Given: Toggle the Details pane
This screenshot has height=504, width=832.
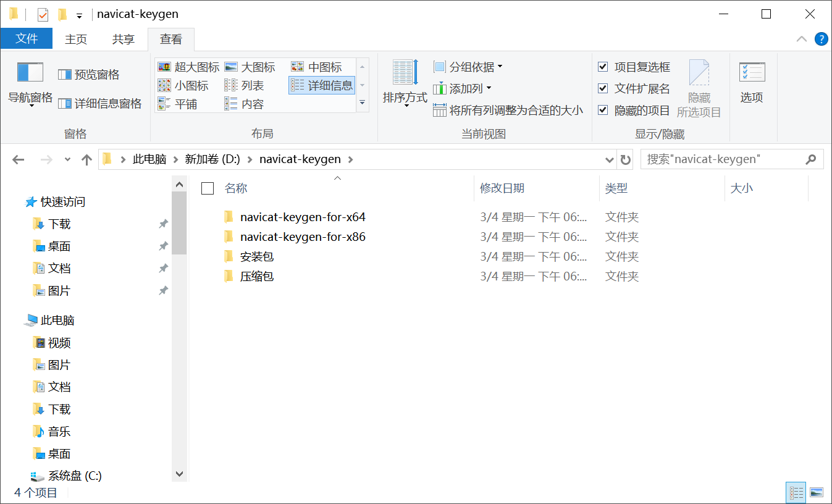Looking at the screenshot, I should (99, 103).
